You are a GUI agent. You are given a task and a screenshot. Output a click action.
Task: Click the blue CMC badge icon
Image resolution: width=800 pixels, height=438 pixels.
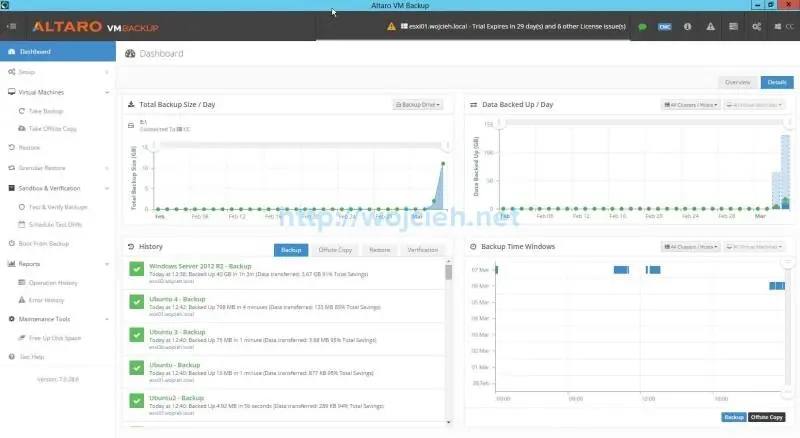coord(664,27)
